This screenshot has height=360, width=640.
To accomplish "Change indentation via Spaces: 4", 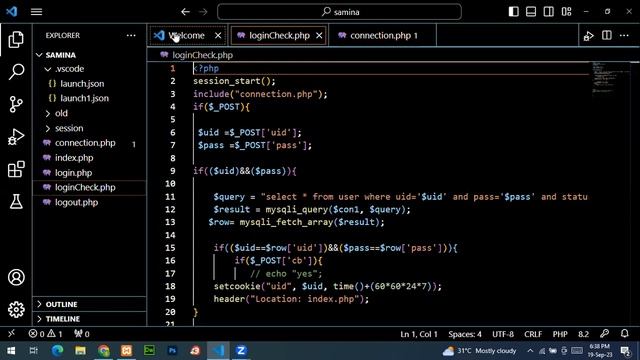I will (465, 334).
